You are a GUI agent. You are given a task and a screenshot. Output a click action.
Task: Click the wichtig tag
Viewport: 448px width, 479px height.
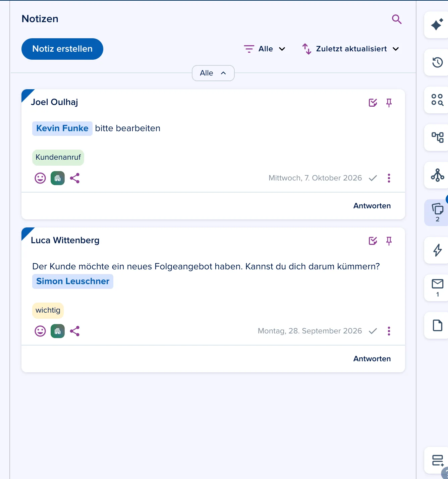(48, 310)
